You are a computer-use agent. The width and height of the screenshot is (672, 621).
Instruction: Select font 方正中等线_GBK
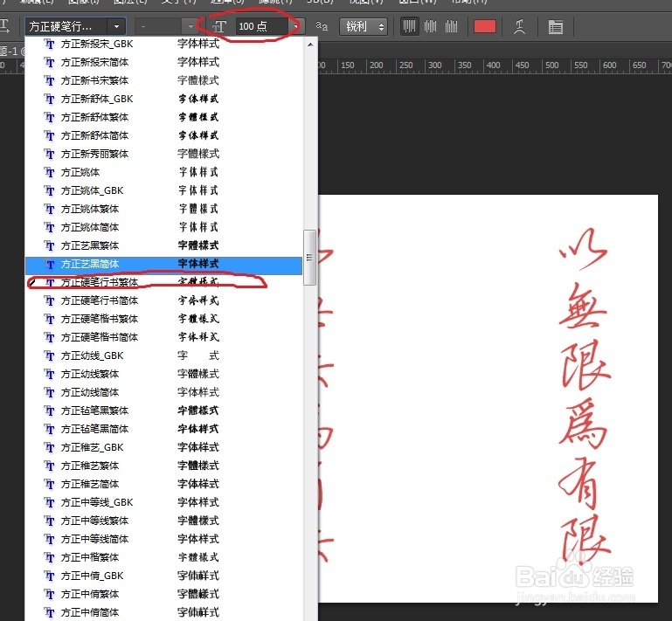[x=163, y=502]
